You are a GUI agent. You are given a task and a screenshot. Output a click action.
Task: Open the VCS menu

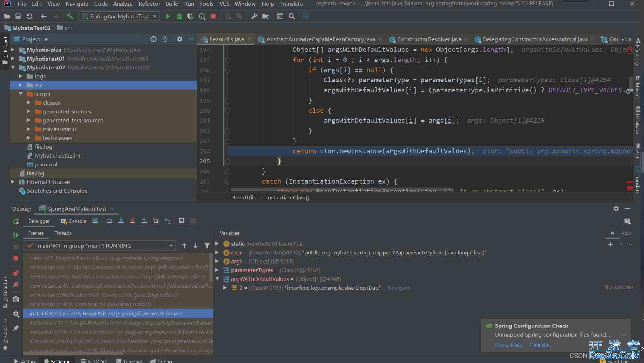pos(224,4)
